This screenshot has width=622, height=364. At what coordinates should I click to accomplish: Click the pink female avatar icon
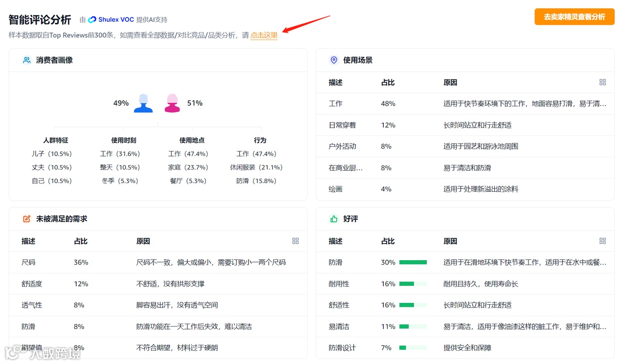coord(172,103)
